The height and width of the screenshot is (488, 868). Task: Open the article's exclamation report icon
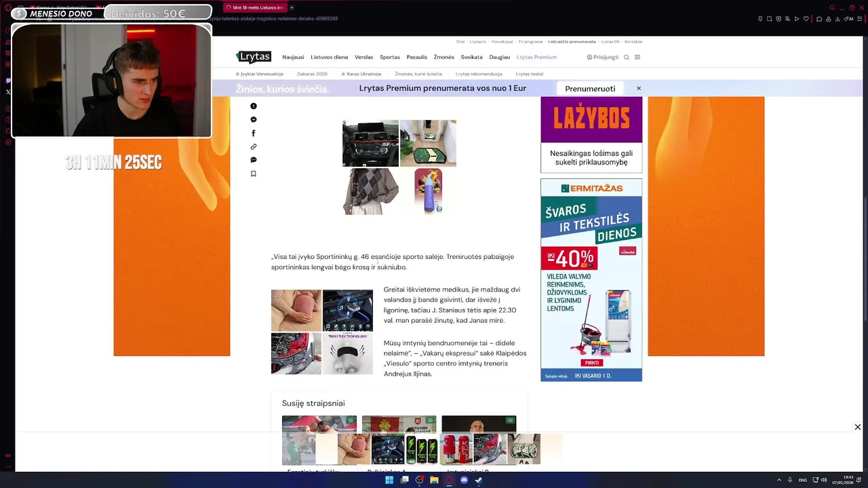(x=254, y=106)
